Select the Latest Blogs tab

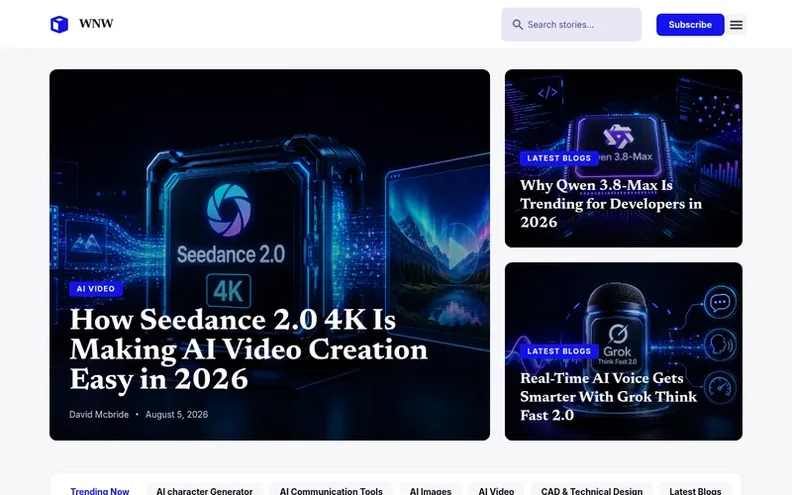click(x=695, y=490)
